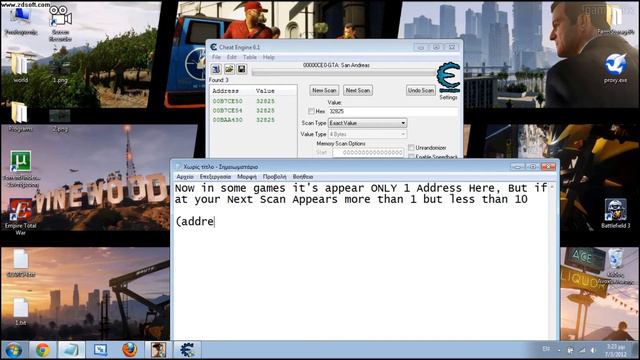Click the EN language indicator
This screenshot has height=360, width=640.
pos(546,349)
